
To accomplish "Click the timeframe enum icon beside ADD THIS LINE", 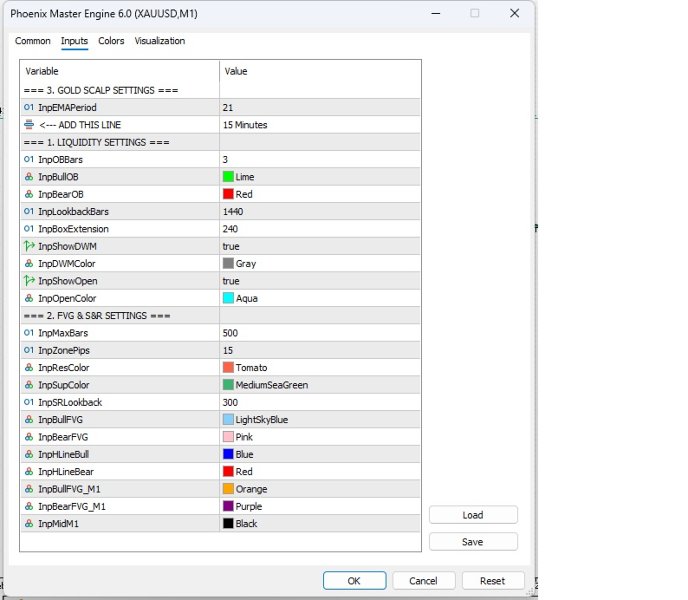I will [29, 125].
